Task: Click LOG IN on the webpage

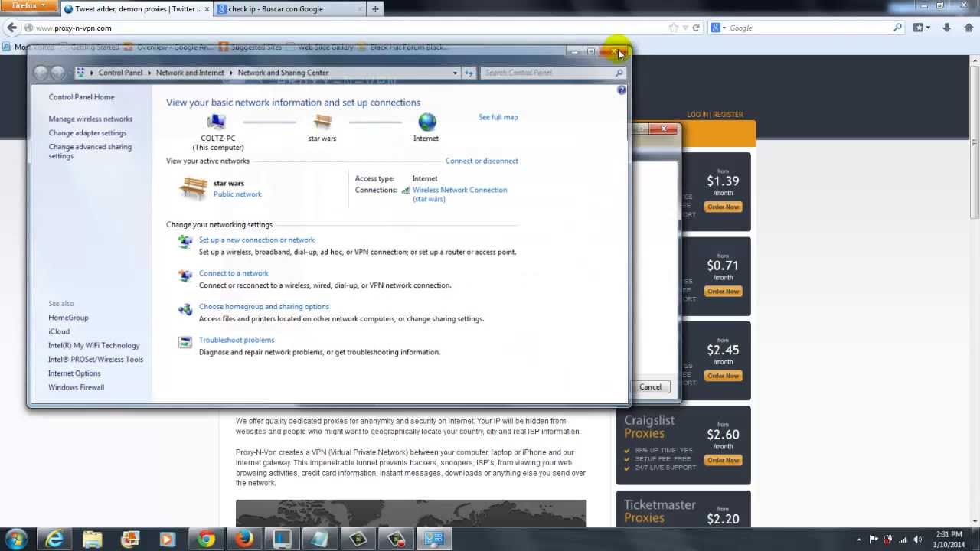Action: 697,115
